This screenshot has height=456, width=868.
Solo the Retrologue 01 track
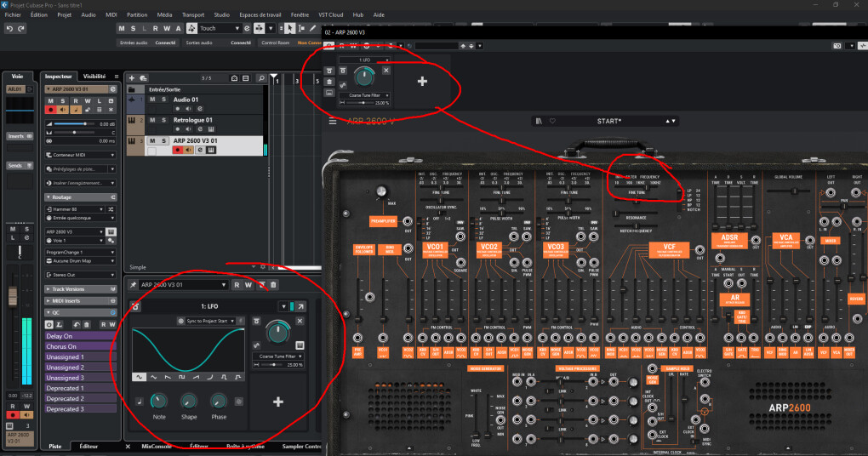tap(164, 120)
